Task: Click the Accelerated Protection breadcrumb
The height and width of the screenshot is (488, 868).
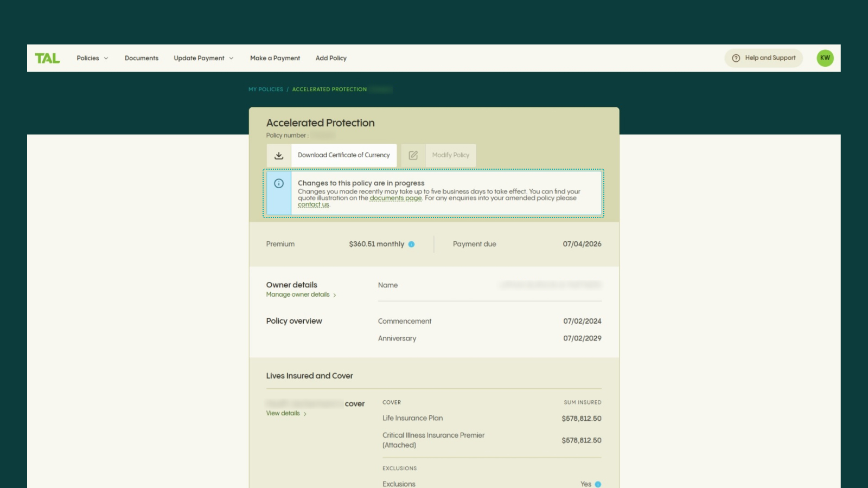Action: 329,89
